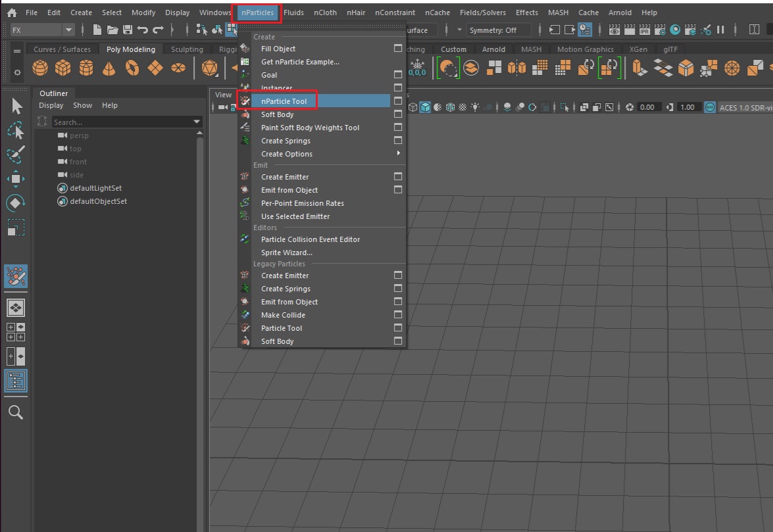The height and width of the screenshot is (532, 773).
Task: Open Render Settings clapperboard gear icon
Action: [660, 30]
